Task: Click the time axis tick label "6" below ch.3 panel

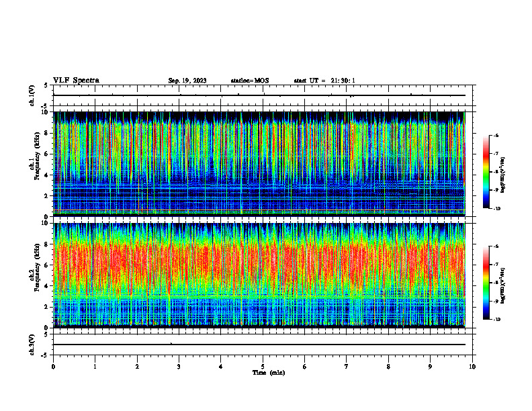Action: point(305,367)
